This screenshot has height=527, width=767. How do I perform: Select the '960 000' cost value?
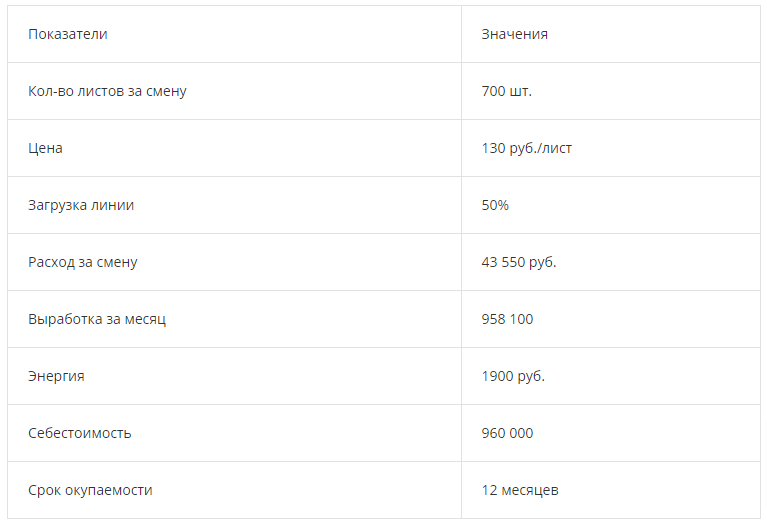(507, 433)
